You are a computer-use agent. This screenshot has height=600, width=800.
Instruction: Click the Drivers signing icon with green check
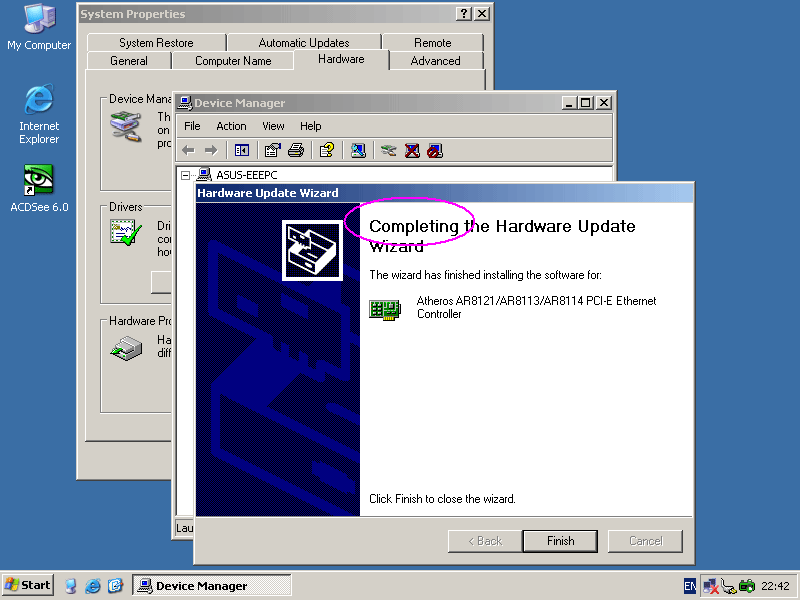pos(126,232)
